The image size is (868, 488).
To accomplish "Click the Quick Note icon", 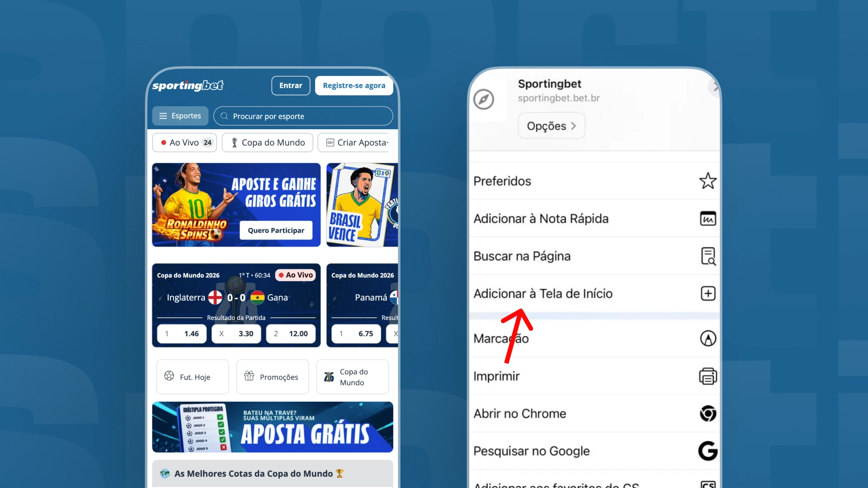I will 708,219.
